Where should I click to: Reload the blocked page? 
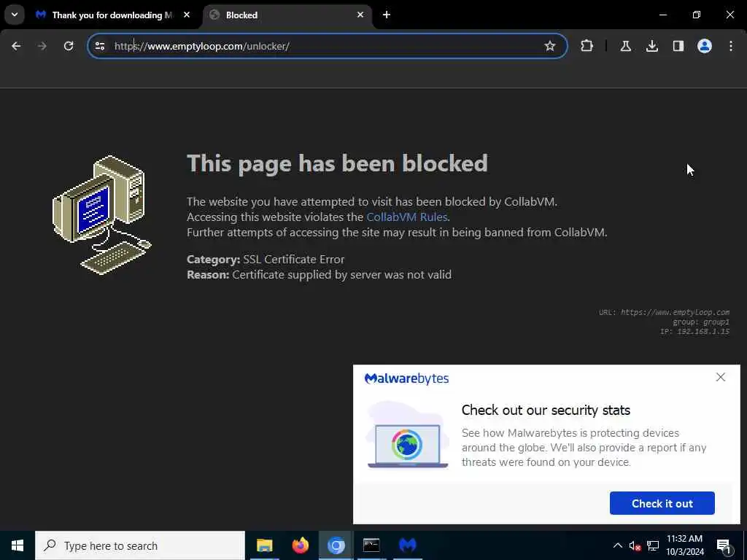tap(69, 46)
